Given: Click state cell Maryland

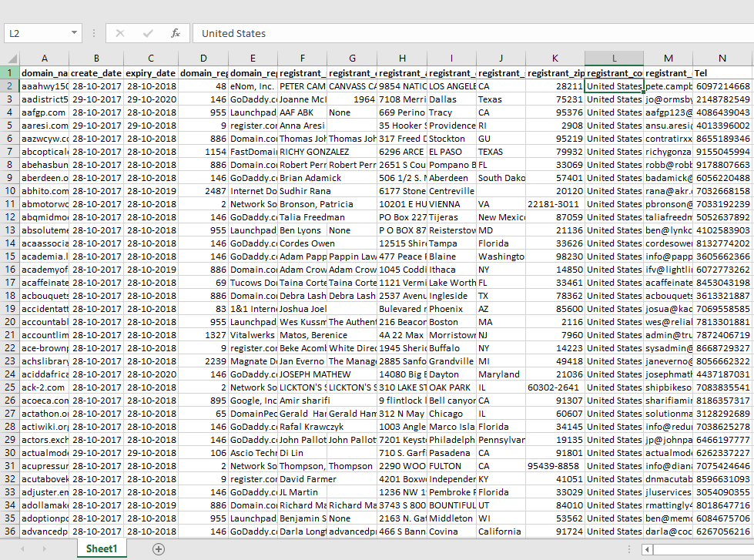Looking at the screenshot, I should (501, 374).
